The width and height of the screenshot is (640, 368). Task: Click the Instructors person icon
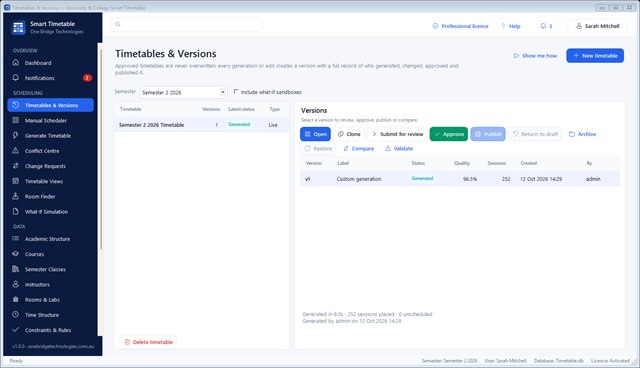click(x=16, y=284)
